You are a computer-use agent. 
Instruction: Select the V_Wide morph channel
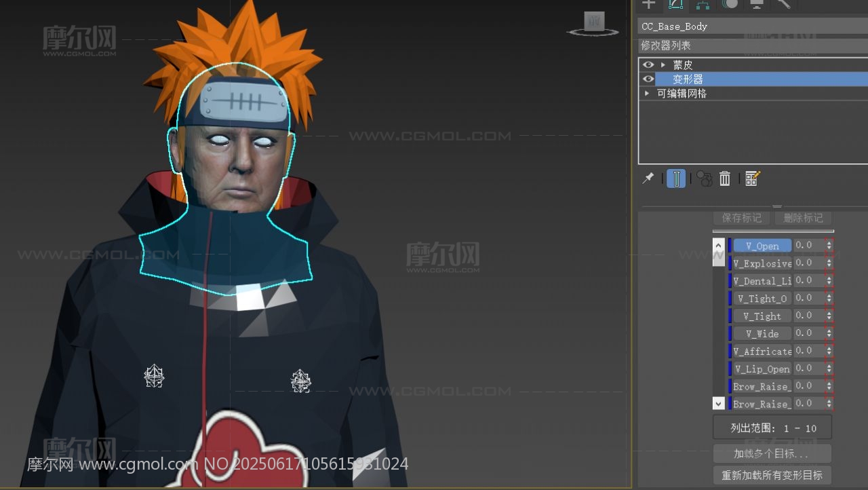click(762, 334)
